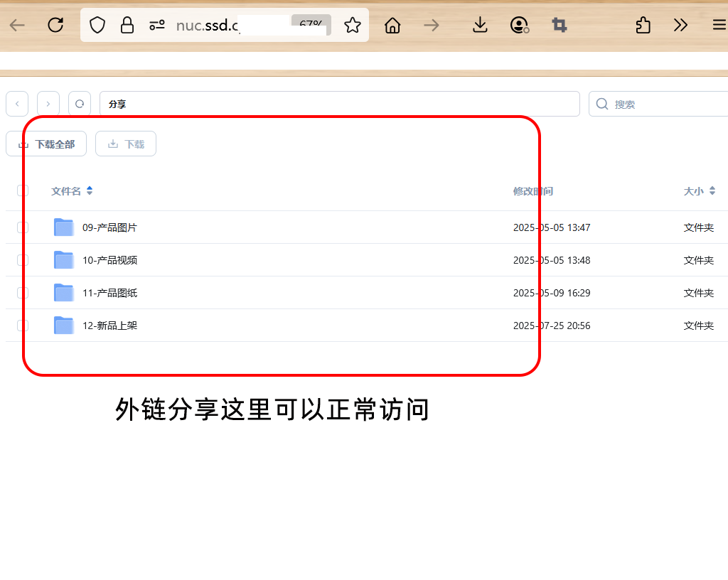This screenshot has height=580, width=728.
Task: Go to the browser home page icon
Action: pyautogui.click(x=392, y=25)
